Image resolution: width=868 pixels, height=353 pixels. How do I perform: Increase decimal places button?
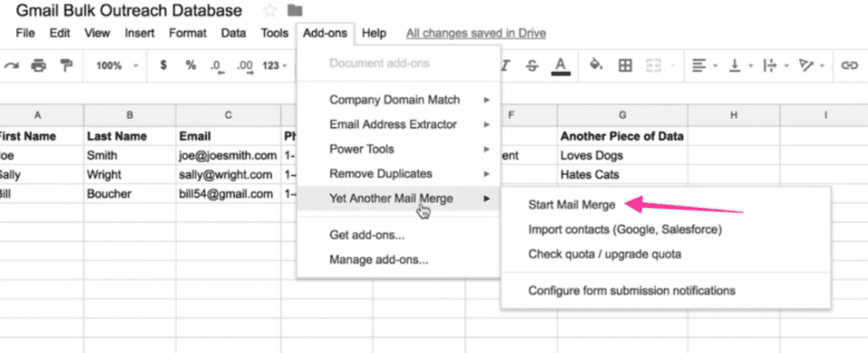[245, 66]
